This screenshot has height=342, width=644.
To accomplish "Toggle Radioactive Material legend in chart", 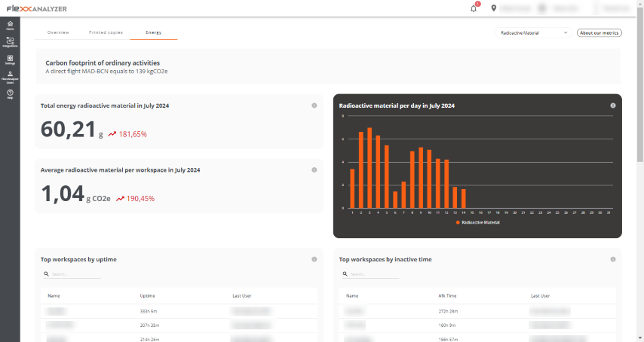I will tap(477, 222).
